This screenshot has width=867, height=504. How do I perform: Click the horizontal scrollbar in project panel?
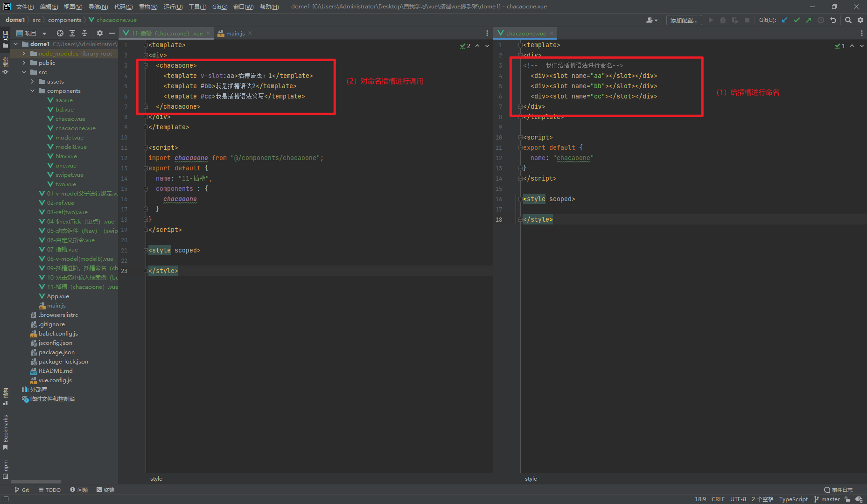(35, 481)
